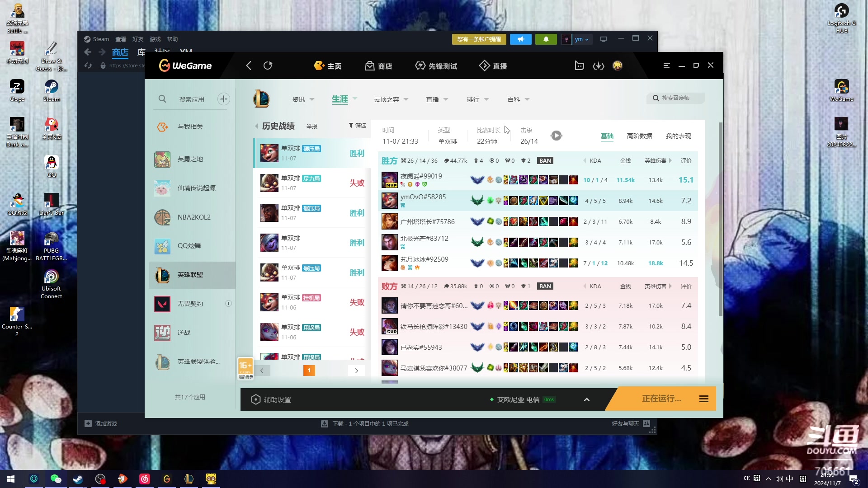868x488 pixels.
Task: Click the 我的表现 (My Performance) tab
Action: pyautogui.click(x=678, y=136)
